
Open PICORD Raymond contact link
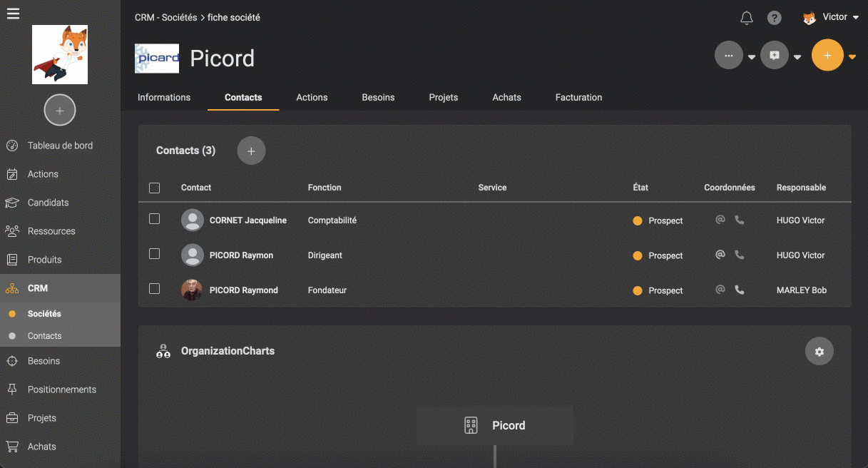pos(244,290)
